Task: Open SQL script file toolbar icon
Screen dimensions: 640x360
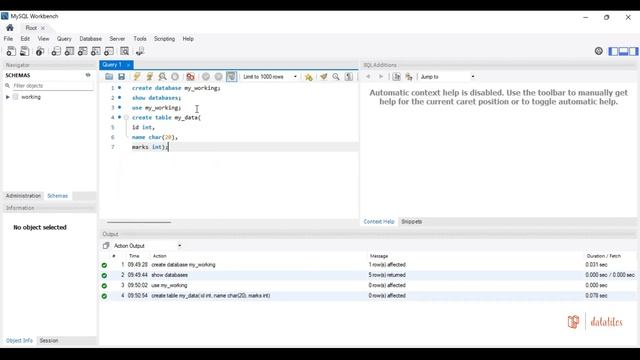Action: pyautogui.click(x=24, y=51)
